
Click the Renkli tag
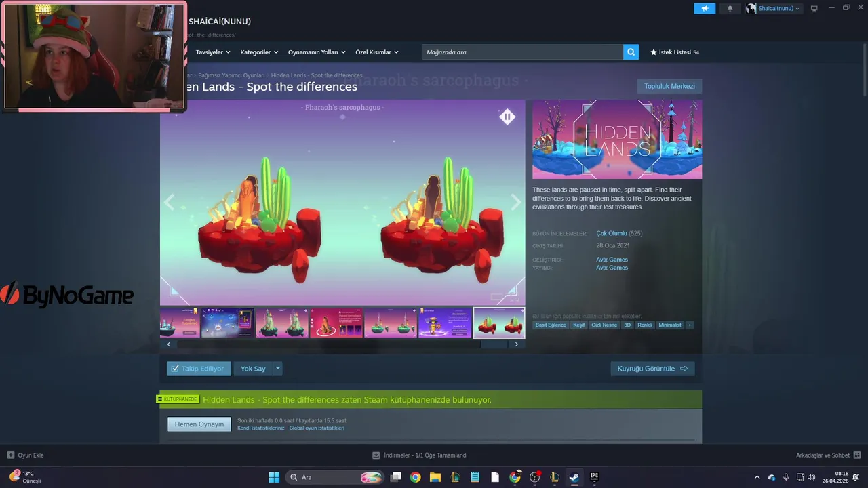click(645, 325)
